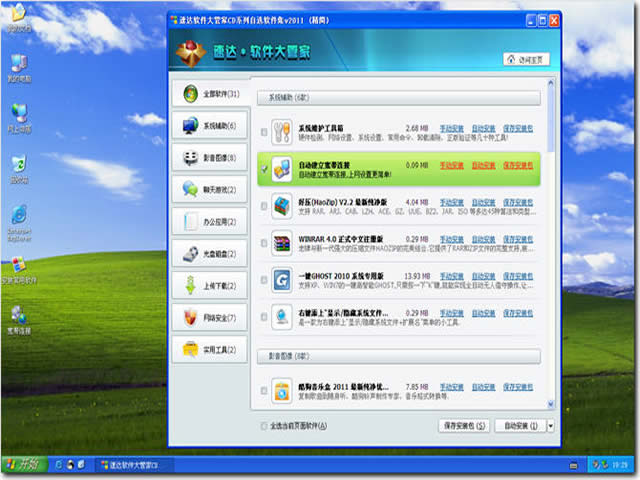Click 速达软件大管家 taskbar window button
640x480 pixels.
point(135,465)
